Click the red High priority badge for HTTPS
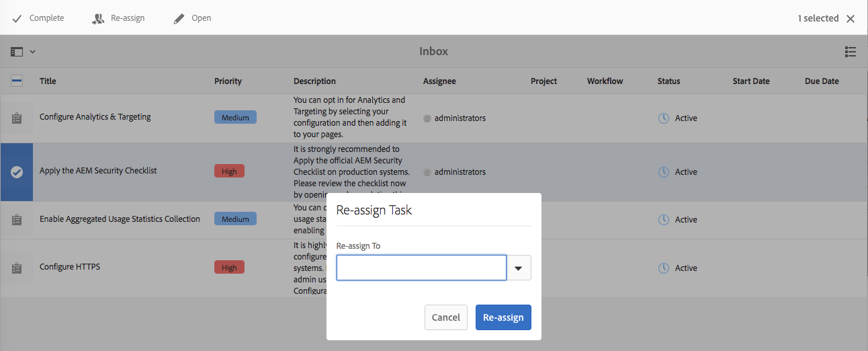Screen dimensions: 868x351 229,268
